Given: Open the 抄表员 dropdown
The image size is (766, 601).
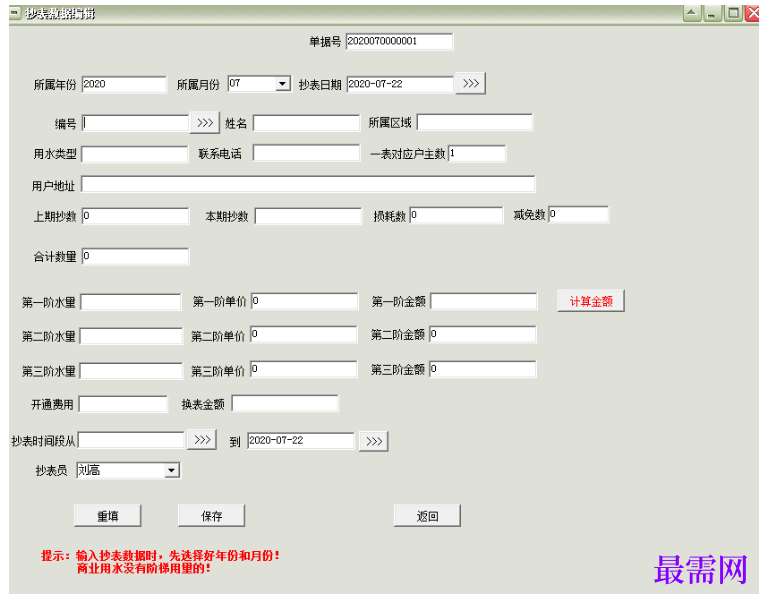Looking at the screenshot, I should tap(171, 471).
